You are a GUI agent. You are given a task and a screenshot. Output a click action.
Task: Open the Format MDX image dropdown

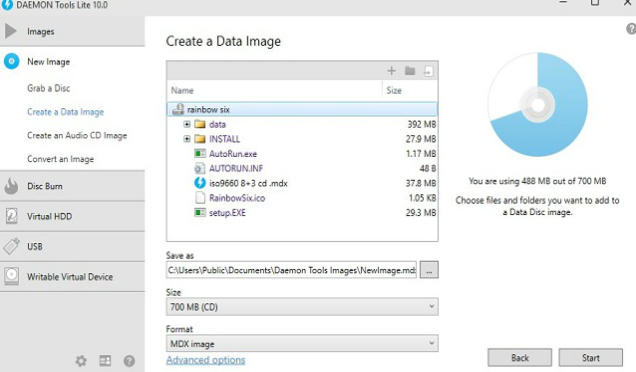point(302,344)
